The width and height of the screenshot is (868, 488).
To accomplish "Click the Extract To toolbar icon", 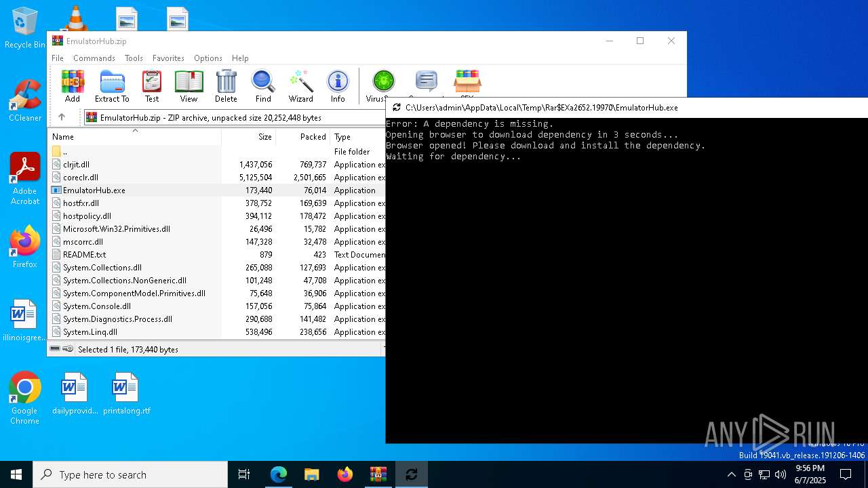I will (112, 86).
